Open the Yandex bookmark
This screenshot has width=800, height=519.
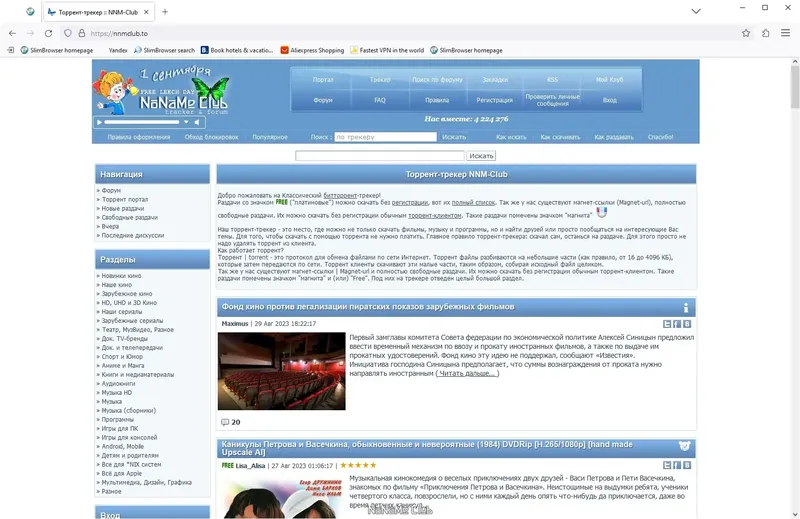(x=118, y=50)
